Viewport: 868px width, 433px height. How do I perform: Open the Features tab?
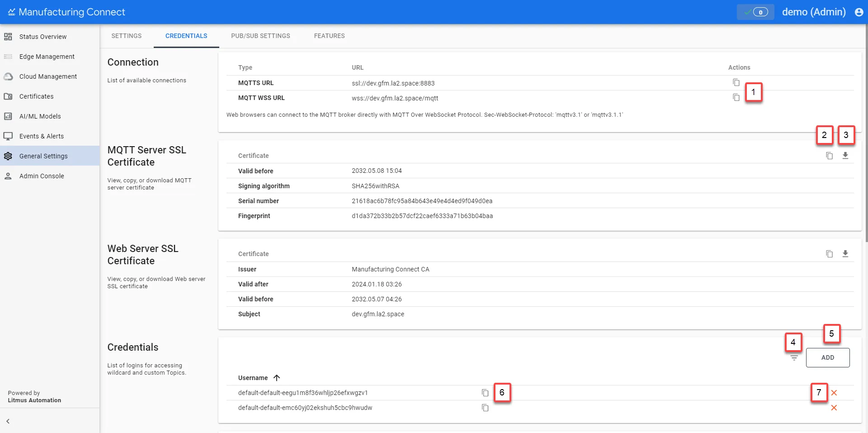click(x=330, y=36)
